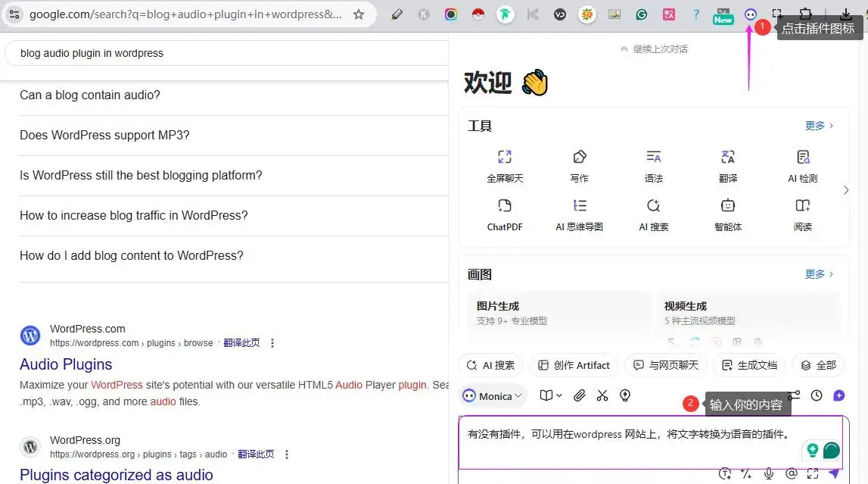Open the 视频生成 video generation card

coord(748,314)
